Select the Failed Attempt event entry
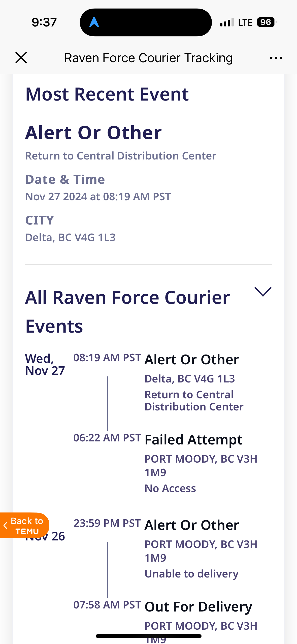 click(x=193, y=440)
